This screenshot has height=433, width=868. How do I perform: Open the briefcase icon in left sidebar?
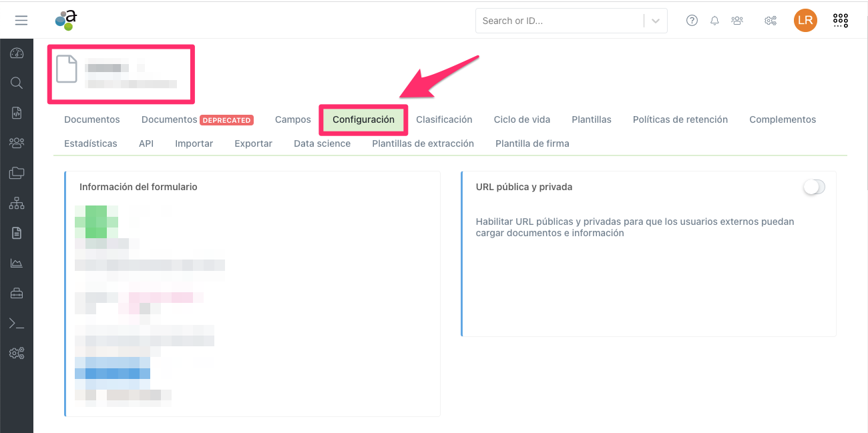click(16, 292)
